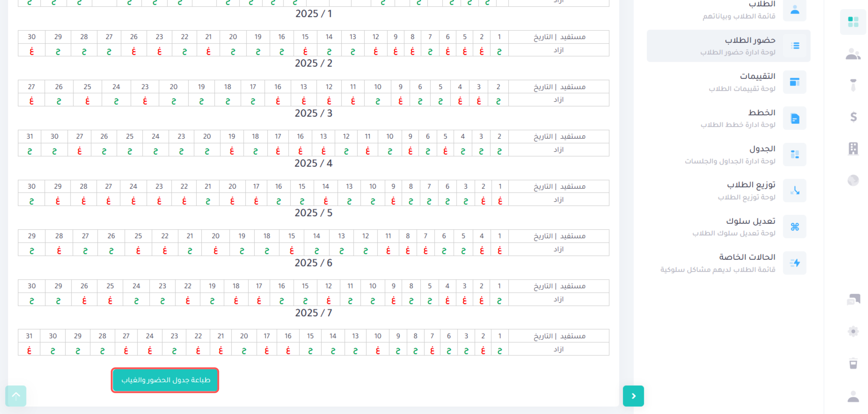
Task: Open the الحالات الخاصة menu item
Action: [728, 263]
